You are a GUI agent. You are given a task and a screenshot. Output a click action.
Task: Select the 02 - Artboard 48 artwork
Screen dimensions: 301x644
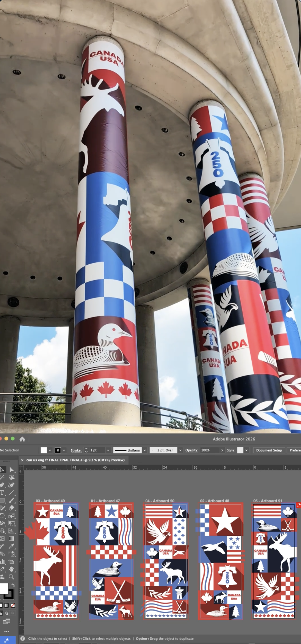click(221, 561)
